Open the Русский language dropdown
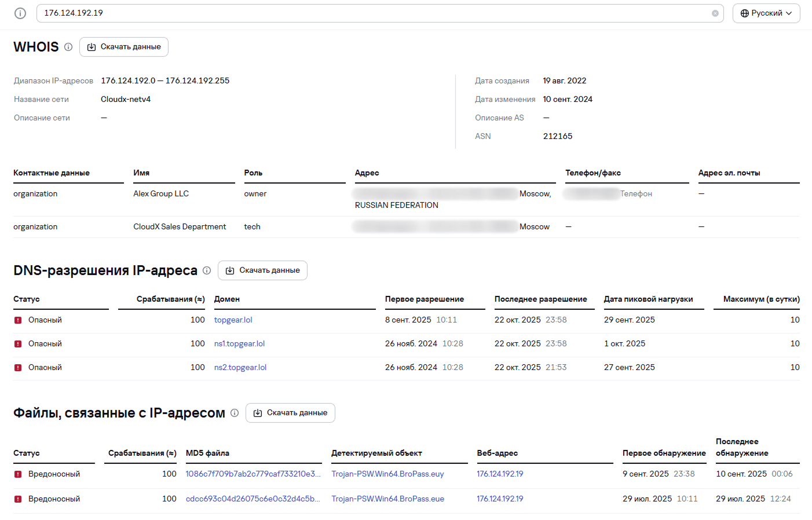This screenshot has height=520, width=812. tap(766, 13)
